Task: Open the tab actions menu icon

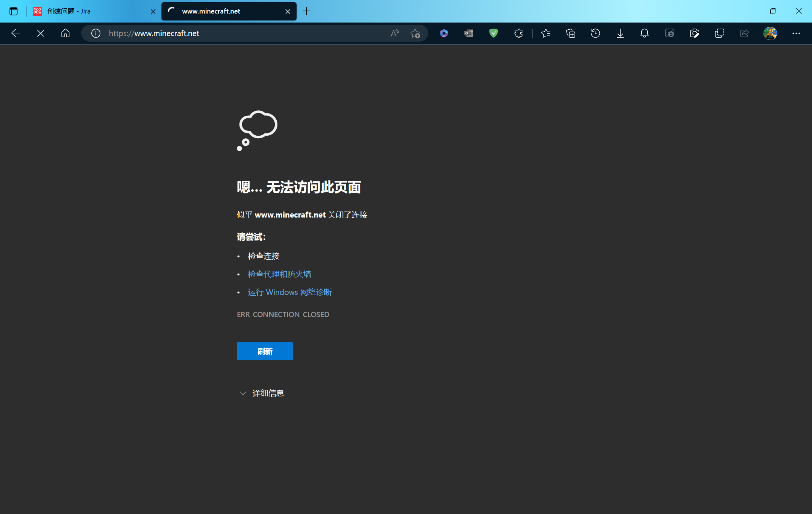Action: pos(14,11)
